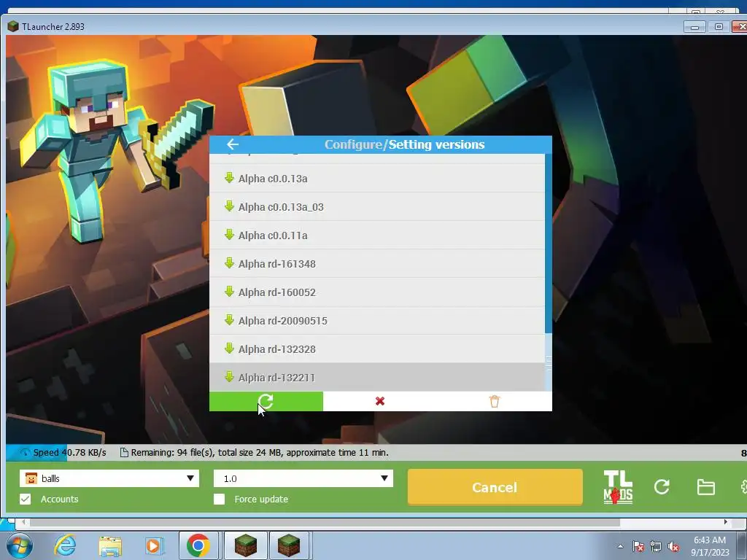
Task: Cancel the download with the yellow button
Action: [495, 487]
